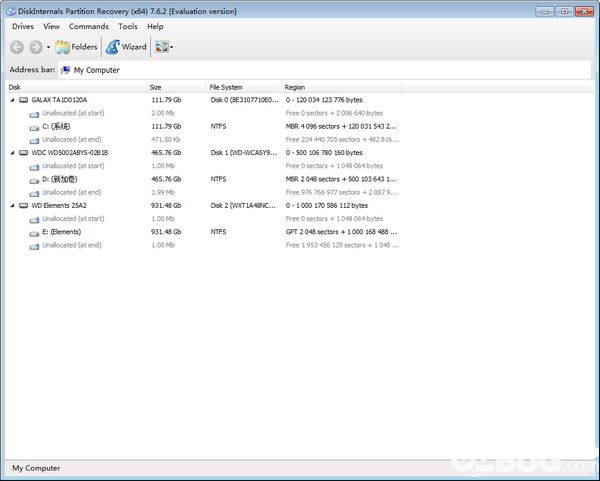
Task: Click unallocated (at start) icon under WD Elements
Action: (34, 220)
